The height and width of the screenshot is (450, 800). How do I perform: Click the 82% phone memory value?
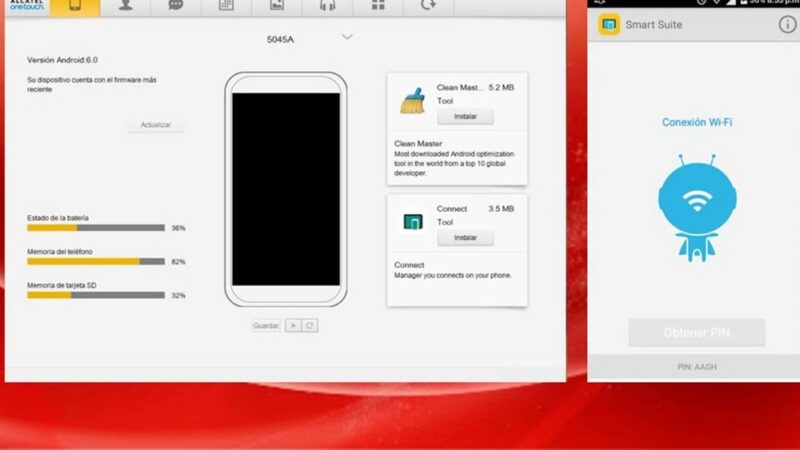point(179,262)
